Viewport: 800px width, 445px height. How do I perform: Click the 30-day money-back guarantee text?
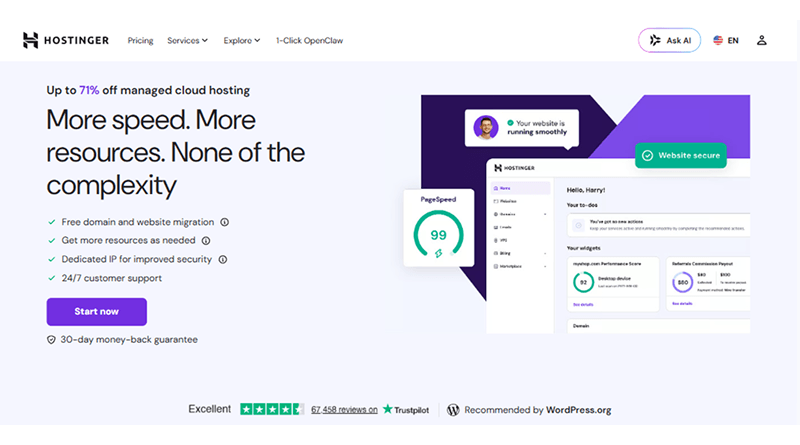129,340
